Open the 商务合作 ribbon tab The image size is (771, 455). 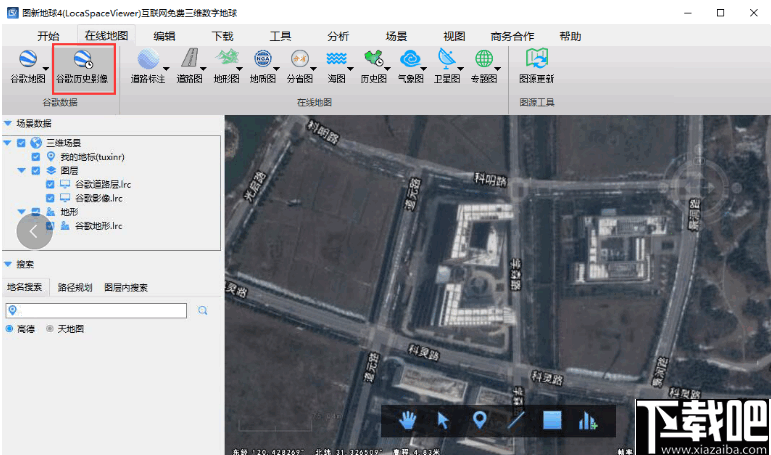pos(512,36)
